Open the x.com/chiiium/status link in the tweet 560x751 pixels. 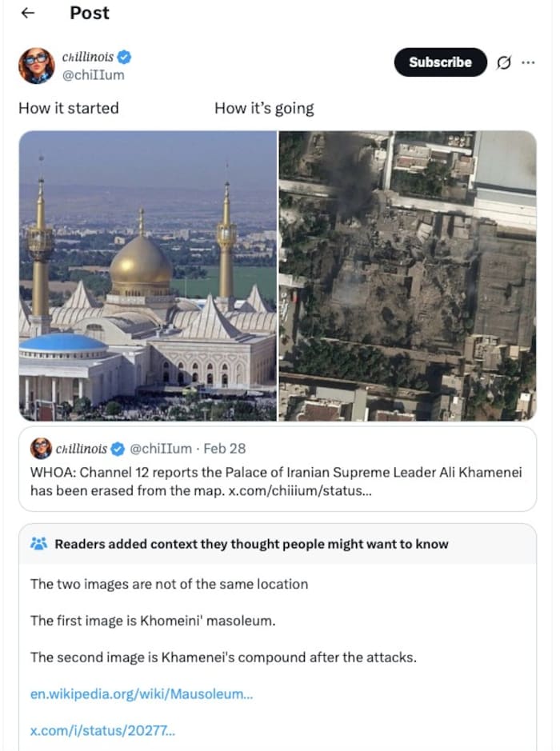click(313, 490)
